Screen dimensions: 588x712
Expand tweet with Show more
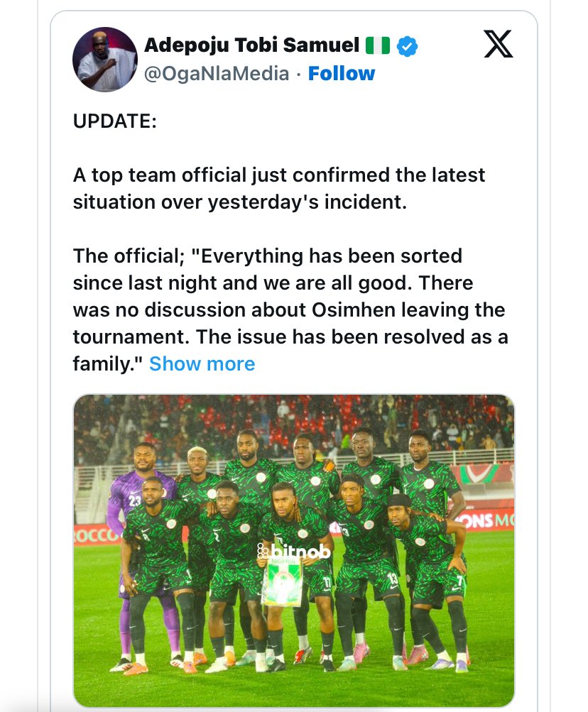202,364
